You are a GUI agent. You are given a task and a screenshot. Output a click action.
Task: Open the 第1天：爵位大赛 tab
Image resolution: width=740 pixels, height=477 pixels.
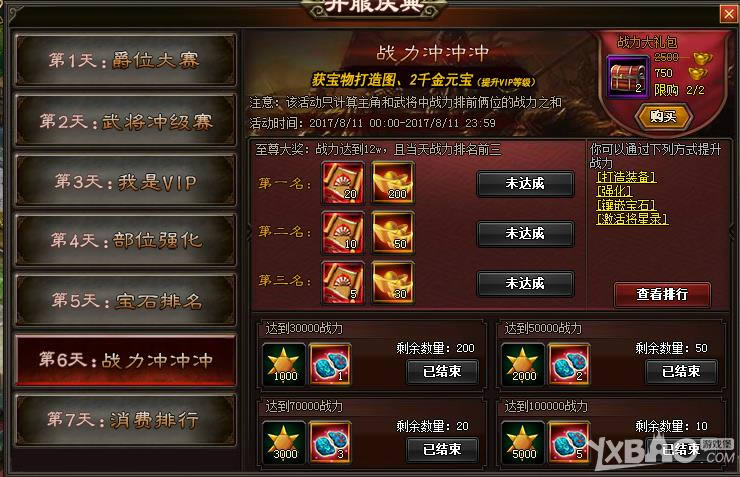tap(125, 60)
